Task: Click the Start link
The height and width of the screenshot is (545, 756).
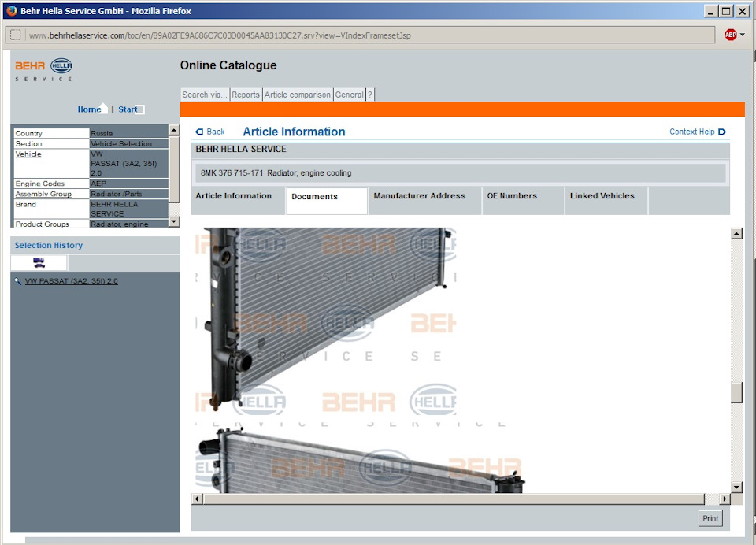Action: point(128,109)
